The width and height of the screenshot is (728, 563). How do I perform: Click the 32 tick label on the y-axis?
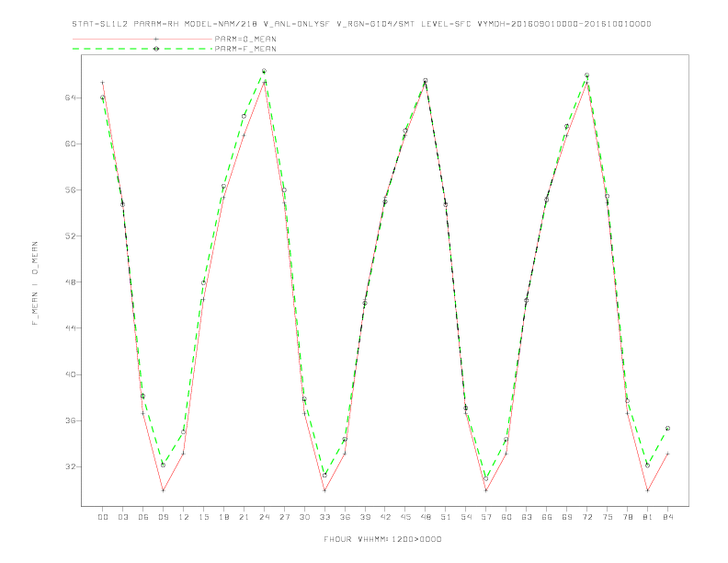(x=71, y=466)
